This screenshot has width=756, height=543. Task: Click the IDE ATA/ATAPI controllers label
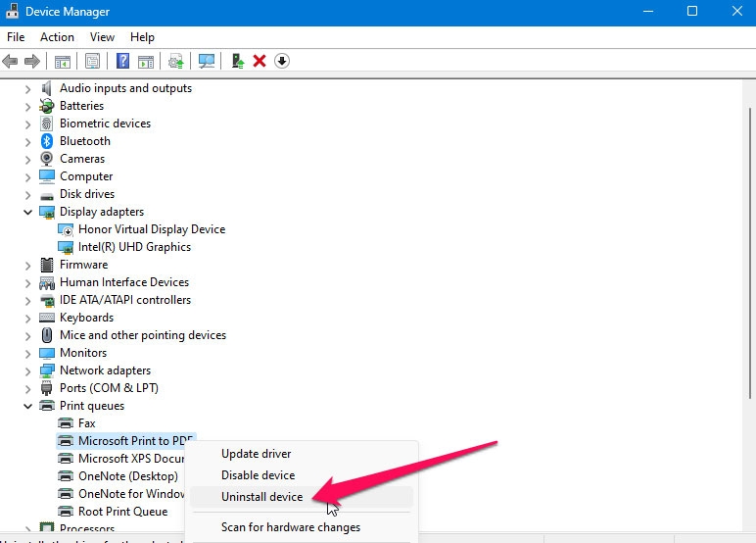point(125,300)
